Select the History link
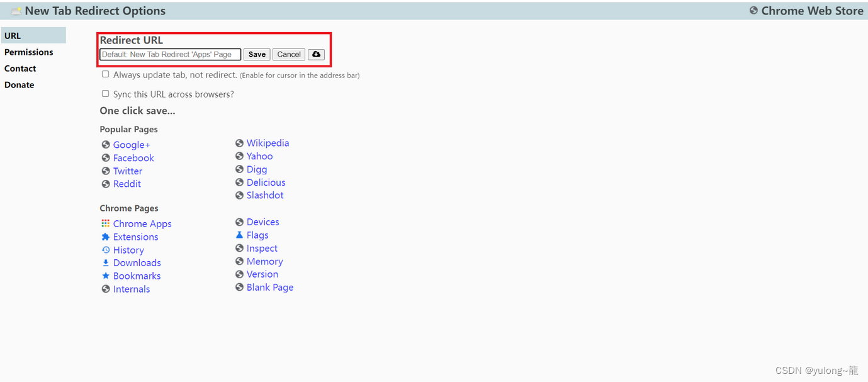 tap(128, 250)
